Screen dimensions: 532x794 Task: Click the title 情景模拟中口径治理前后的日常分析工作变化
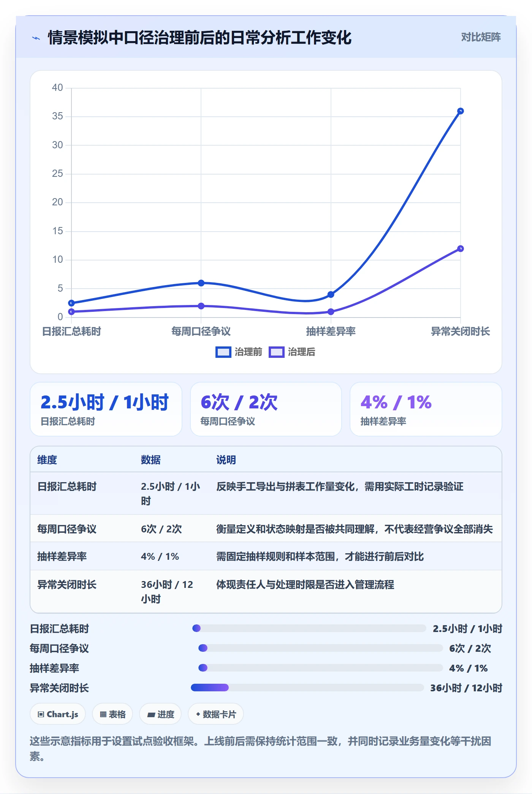pyautogui.click(x=199, y=38)
